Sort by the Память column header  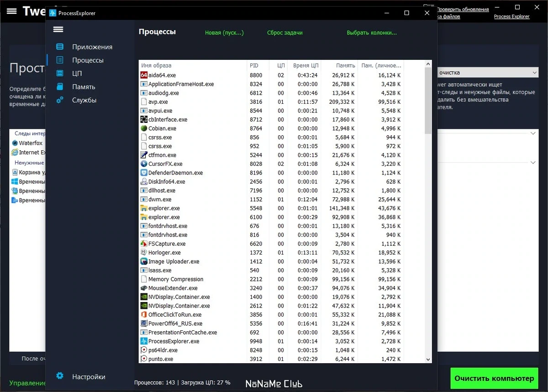tap(346, 65)
